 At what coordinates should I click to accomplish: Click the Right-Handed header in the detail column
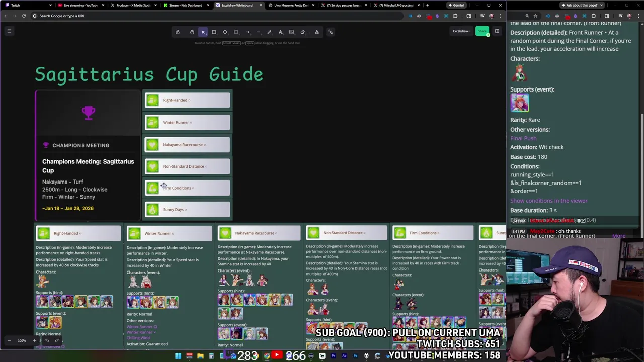78,233
